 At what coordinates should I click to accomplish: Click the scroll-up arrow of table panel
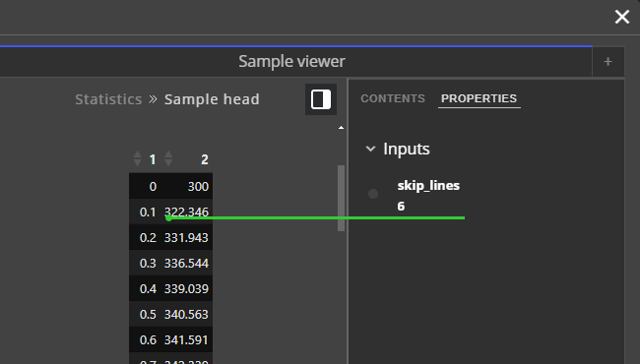pyautogui.click(x=341, y=128)
